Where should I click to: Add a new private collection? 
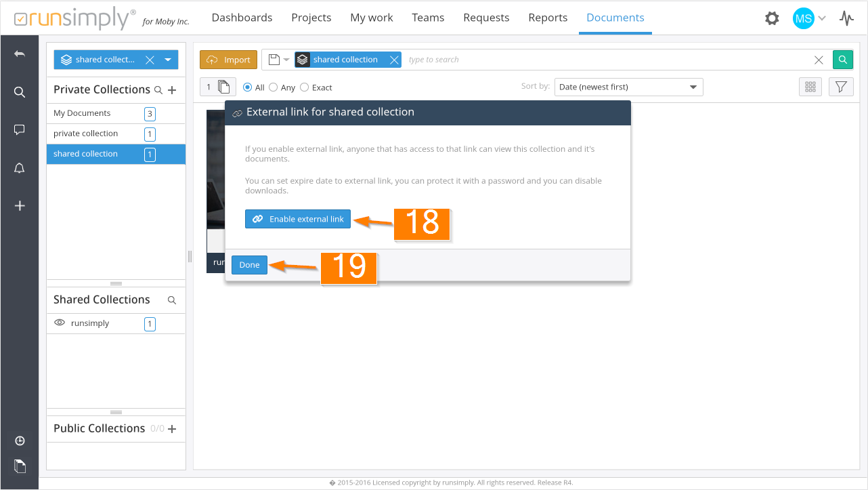[x=172, y=90]
